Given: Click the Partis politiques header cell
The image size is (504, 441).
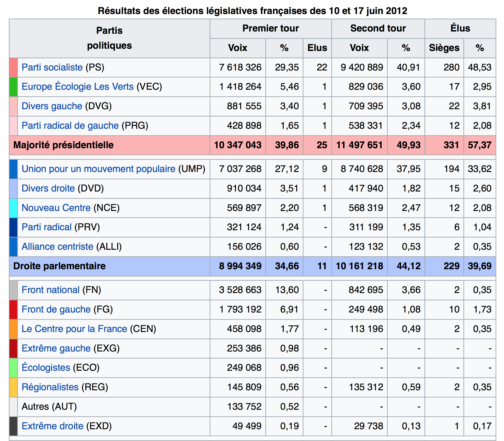Looking at the screenshot, I should coord(109,38).
